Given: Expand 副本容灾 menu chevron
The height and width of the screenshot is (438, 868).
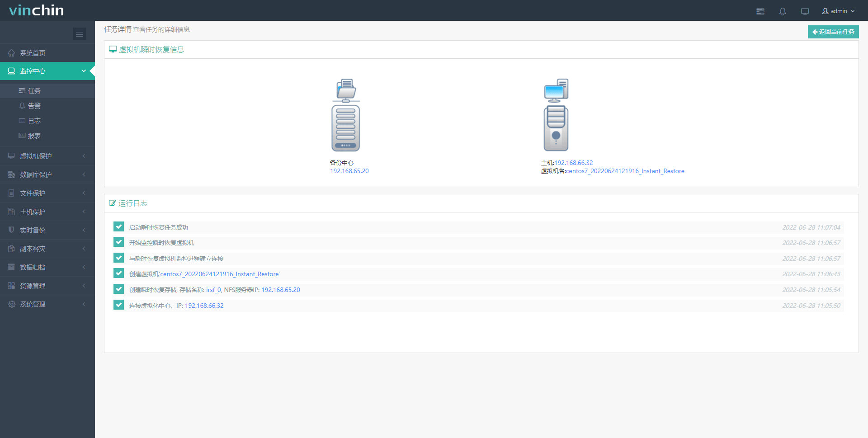Looking at the screenshot, I should tap(84, 249).
